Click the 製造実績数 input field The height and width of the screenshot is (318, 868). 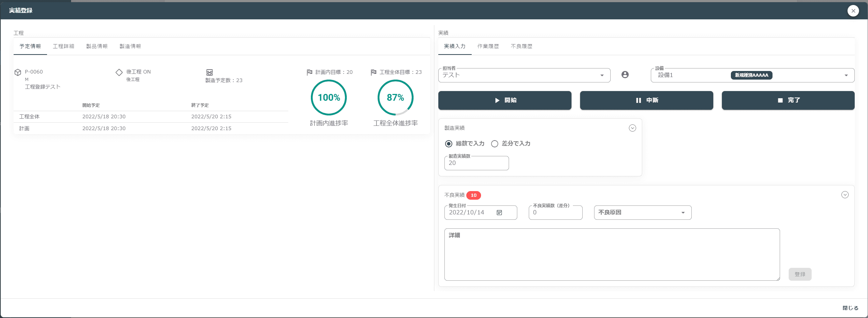pyautogui.click(x=476, y=163)
